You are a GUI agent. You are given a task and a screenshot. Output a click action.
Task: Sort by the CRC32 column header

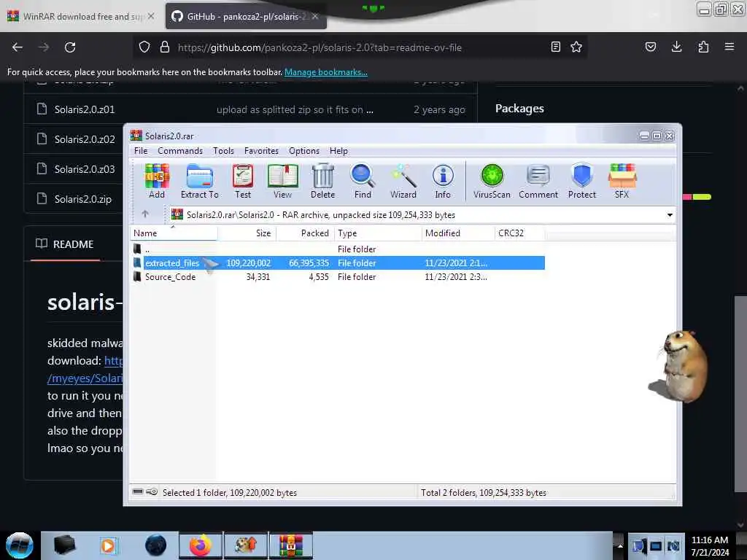tap(519, 233)
